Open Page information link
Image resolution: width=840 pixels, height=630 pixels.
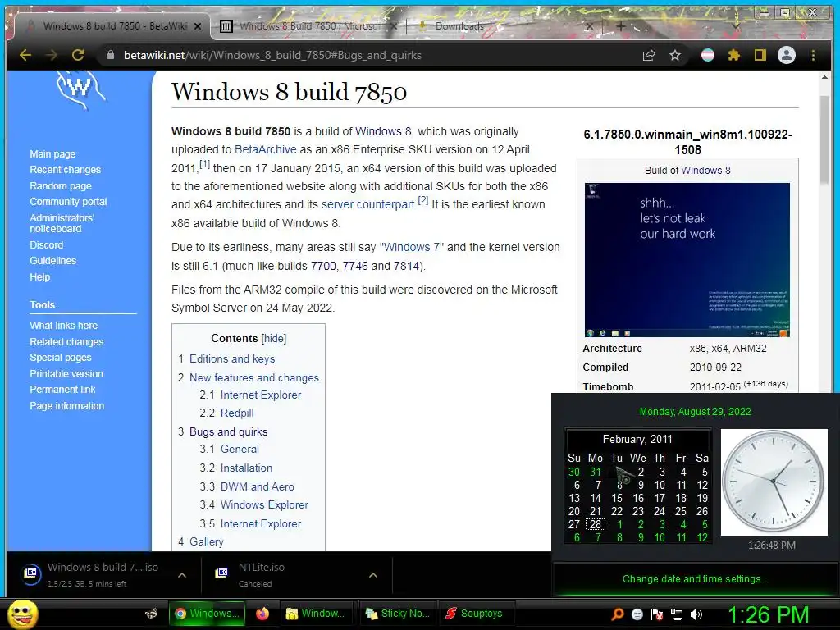pos(67,405)
